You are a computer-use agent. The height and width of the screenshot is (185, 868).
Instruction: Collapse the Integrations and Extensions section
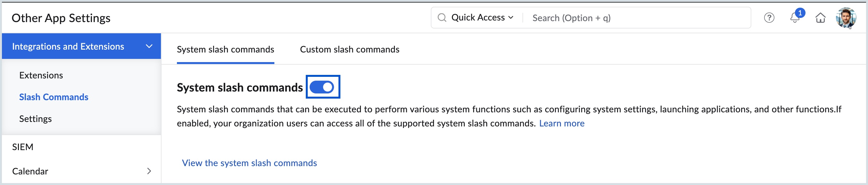pyautogui.click(x=149, y=46)
